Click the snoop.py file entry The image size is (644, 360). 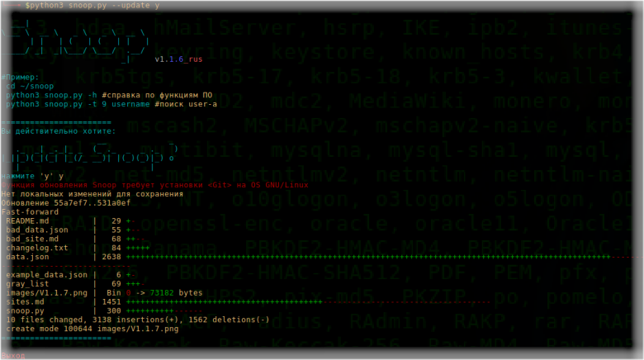pyautogui.click(x=25, y=311)
